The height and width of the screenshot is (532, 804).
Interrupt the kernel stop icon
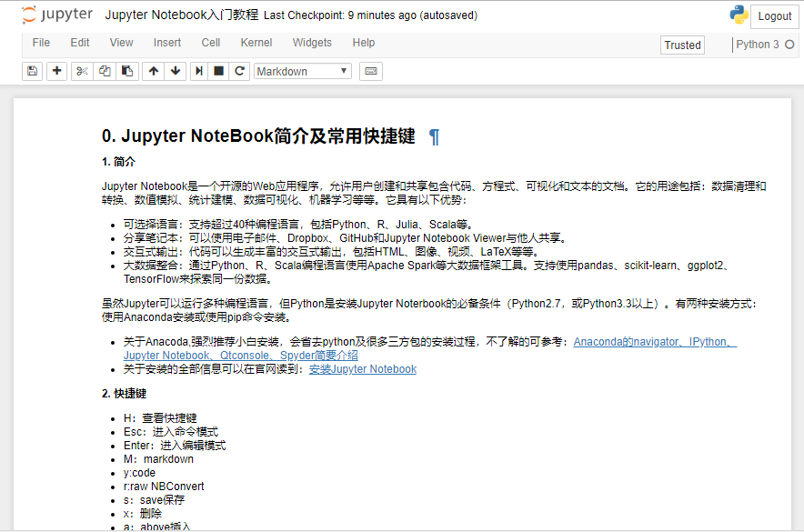click(219, 71)
